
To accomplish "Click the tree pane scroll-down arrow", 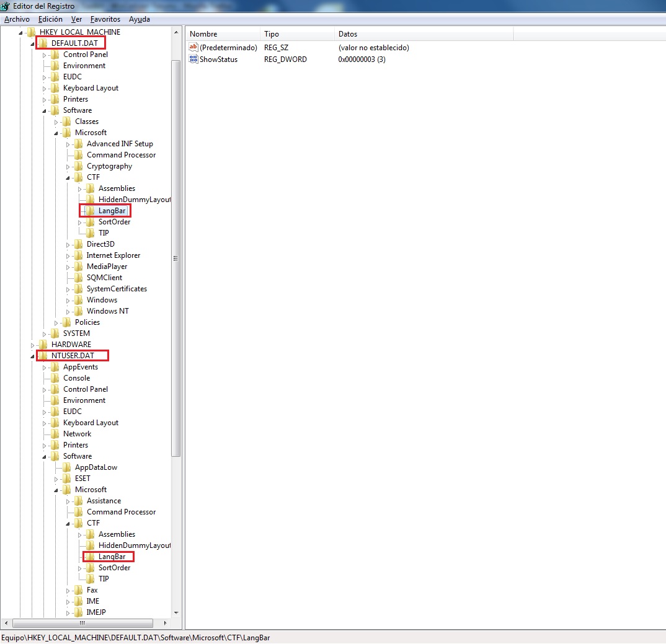I will pyautogui.click(x=176, y=612).
